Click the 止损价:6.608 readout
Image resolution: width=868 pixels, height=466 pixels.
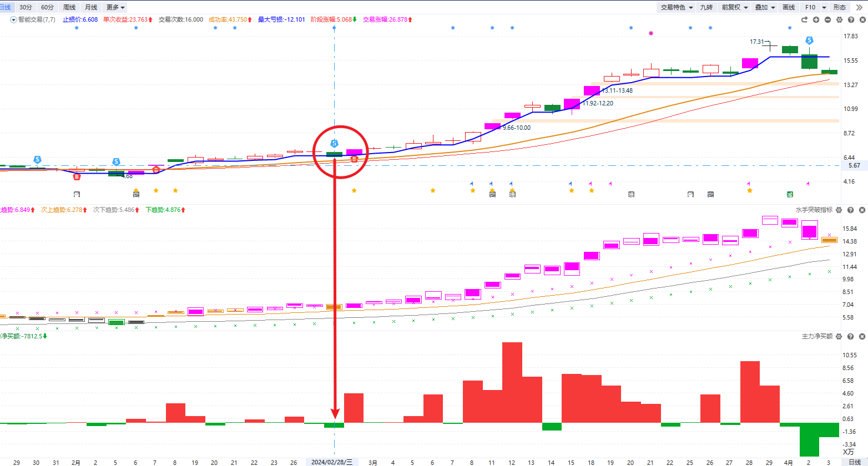(80, 19)
